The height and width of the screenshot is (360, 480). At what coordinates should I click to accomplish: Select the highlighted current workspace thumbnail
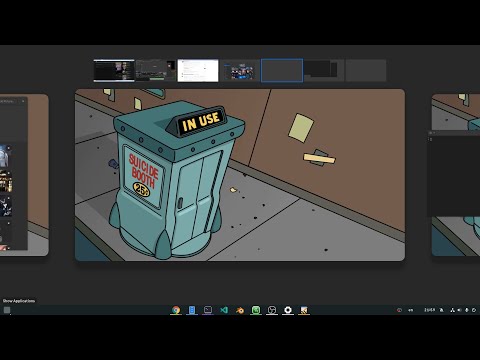click(x=282, y=70)
